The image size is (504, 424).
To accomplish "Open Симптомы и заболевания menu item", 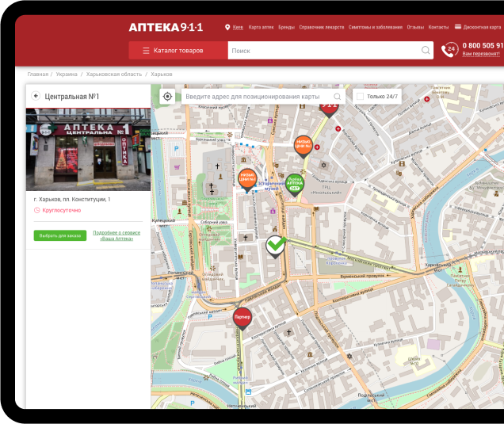I will tap(376, 27).
